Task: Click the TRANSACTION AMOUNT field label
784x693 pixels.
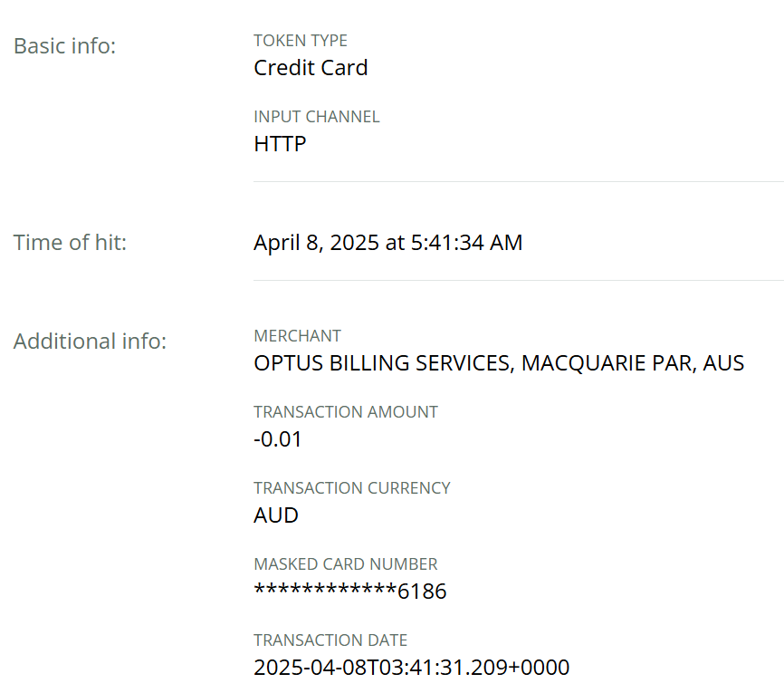Action: pyautogui.click(x=346, y=412)
